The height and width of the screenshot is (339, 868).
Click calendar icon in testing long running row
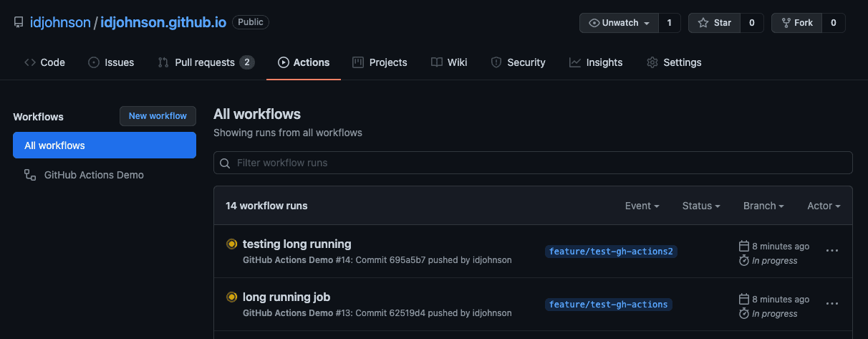(x=743, y=246)
